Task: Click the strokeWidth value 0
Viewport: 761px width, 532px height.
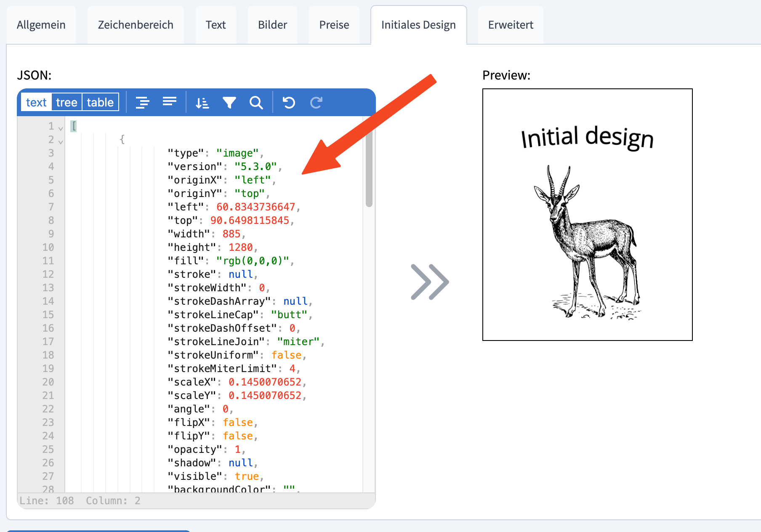Action: 262,288
